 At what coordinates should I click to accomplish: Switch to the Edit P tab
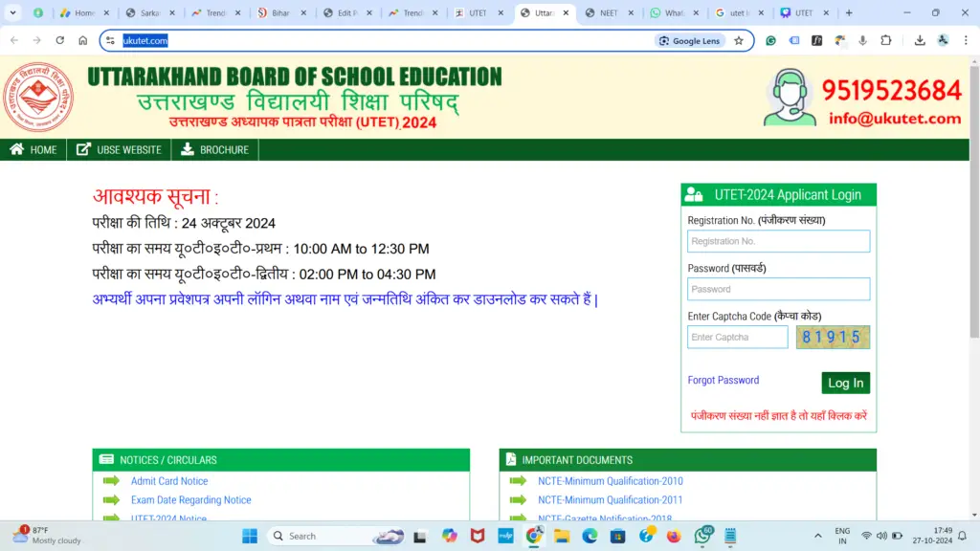(x=347, y=12)
